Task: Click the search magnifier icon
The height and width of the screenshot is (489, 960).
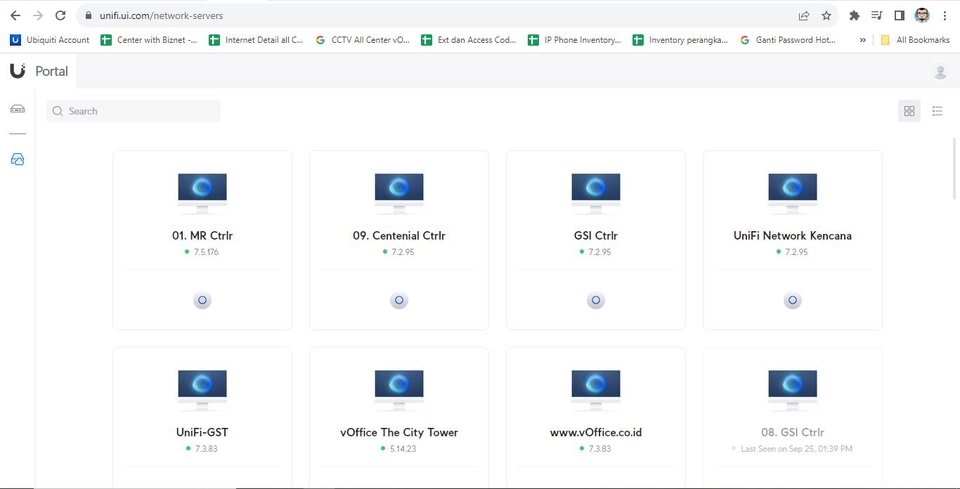Action: click(58, 111)
